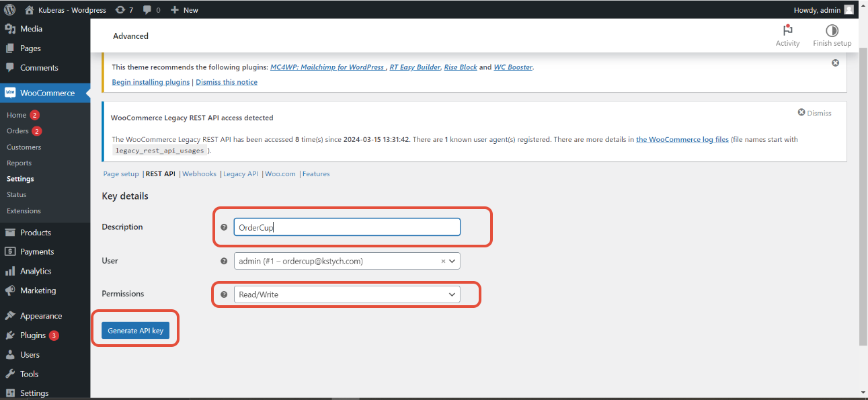
Task: Open the New content menu
Action: [x=184, y=10]
